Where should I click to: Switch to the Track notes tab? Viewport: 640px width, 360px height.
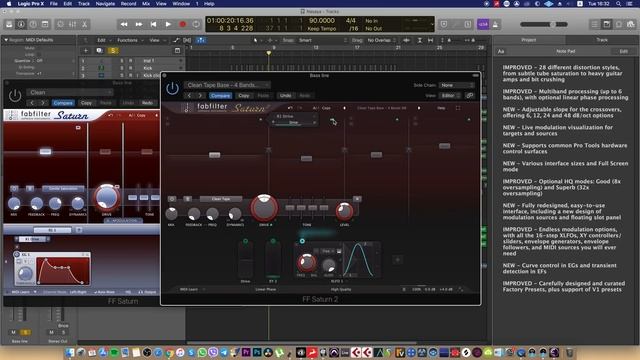click(602, 40)
